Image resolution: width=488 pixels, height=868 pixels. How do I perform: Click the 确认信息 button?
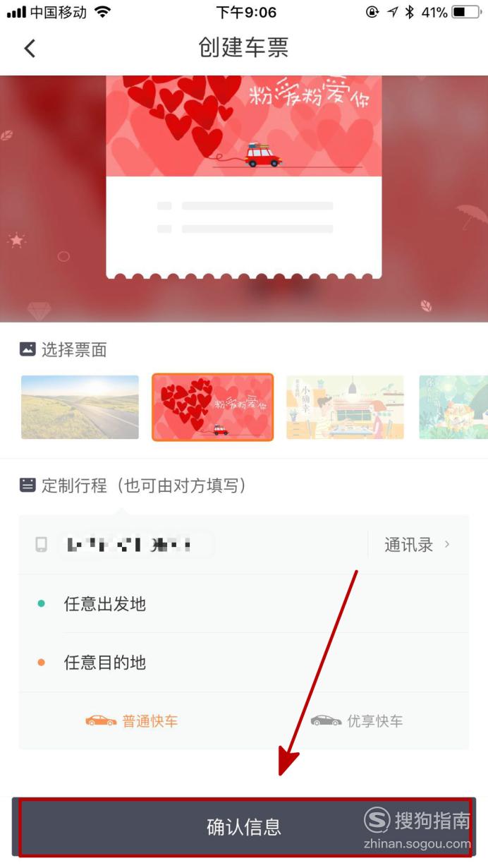click(244, 826)
